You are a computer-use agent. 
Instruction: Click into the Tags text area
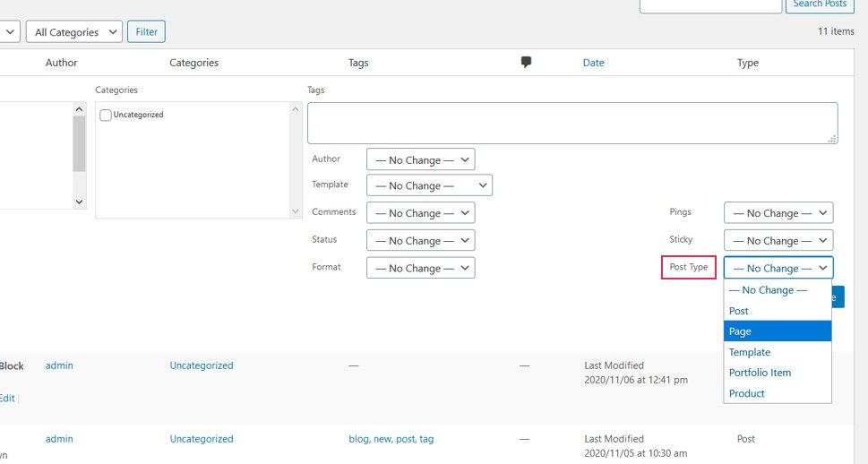(572, 123)
